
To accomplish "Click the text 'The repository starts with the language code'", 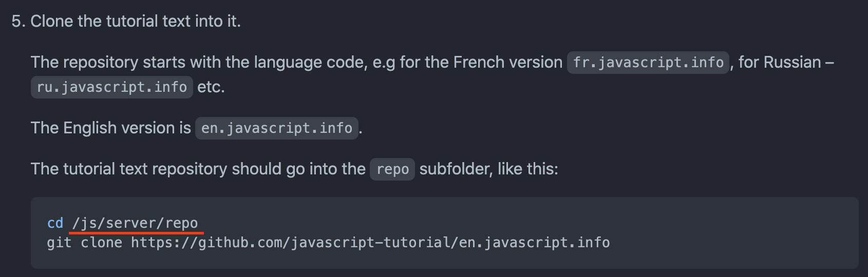I will coord(199,63).
